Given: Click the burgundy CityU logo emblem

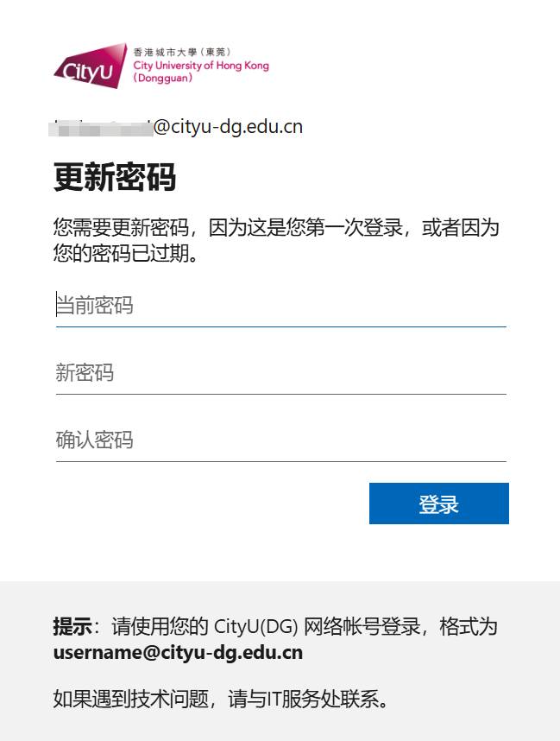Looking at the screenshot, I should click(91, 66).
